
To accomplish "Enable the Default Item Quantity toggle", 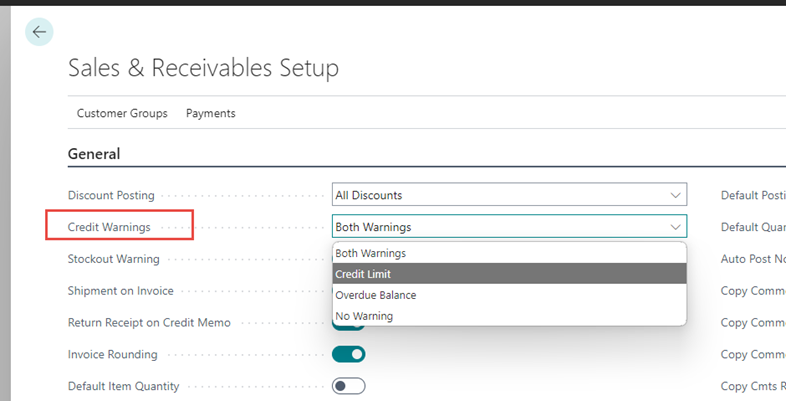I will coord(349,386).
